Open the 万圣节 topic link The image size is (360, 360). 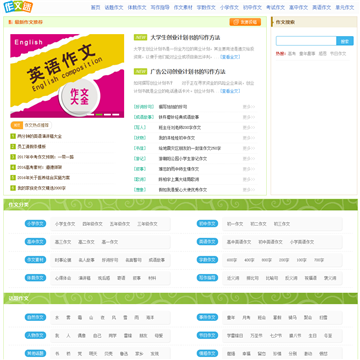256,336
